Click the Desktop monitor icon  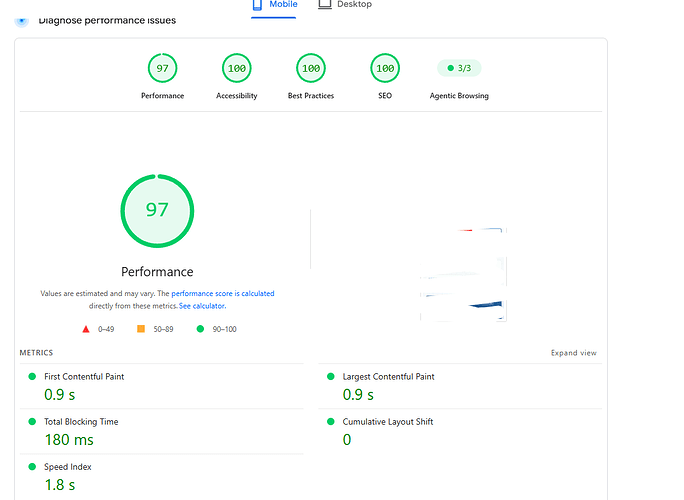click(x=325, y=4)
